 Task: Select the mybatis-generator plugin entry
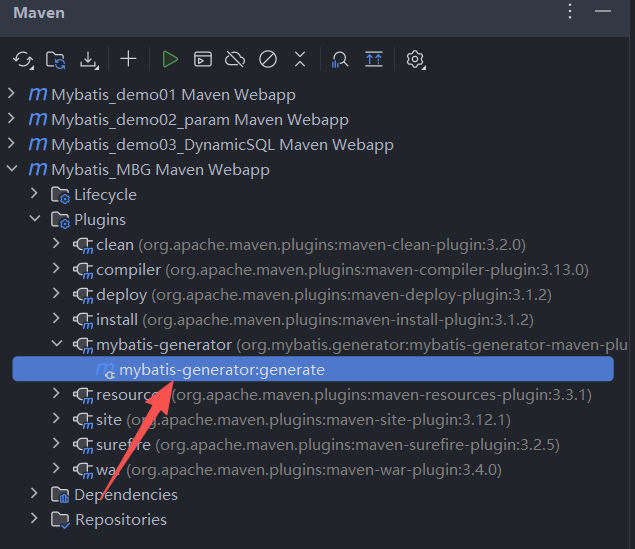coord(362,345)
